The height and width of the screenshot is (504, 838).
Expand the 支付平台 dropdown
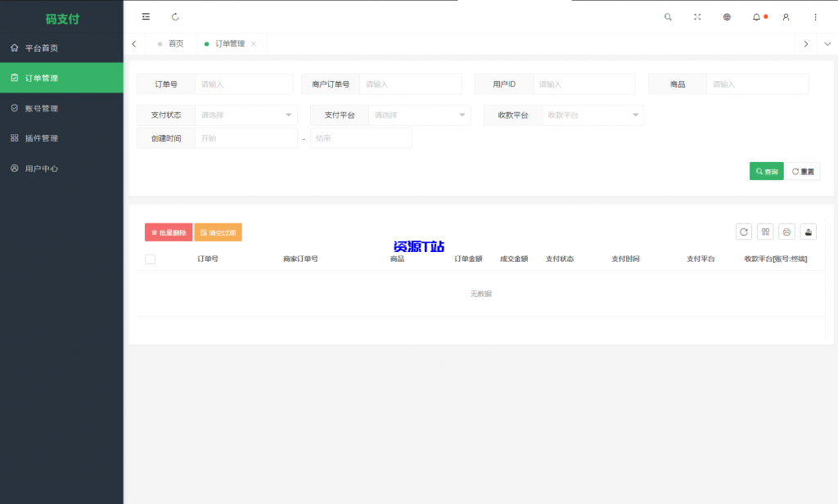click(x=420, y=115)
